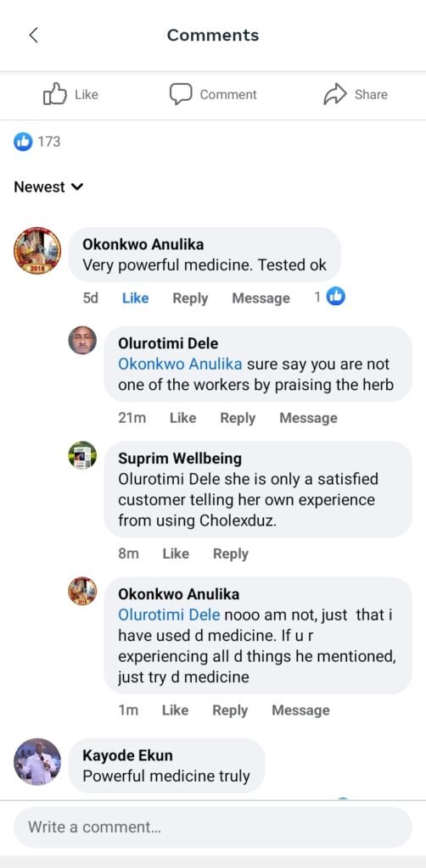Expand the Newest sort dropdown
Screen dimensions: 426x868
click(48, 187)
